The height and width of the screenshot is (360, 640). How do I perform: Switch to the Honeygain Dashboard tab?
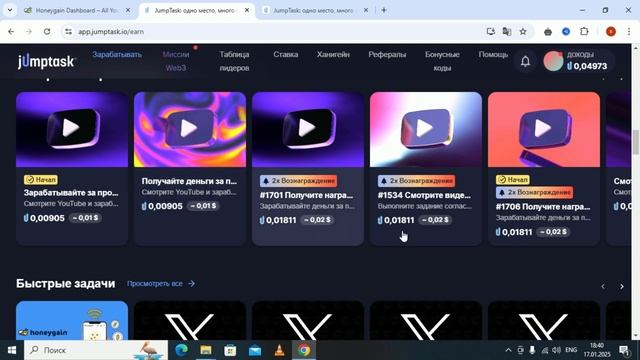pyautogui.click(x=76, y=10)
